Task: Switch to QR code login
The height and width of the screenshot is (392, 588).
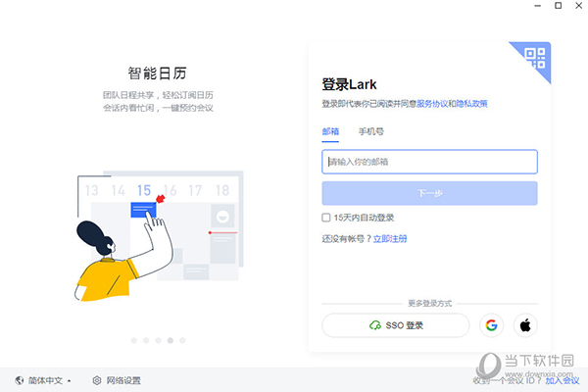Action: point(535,58)
